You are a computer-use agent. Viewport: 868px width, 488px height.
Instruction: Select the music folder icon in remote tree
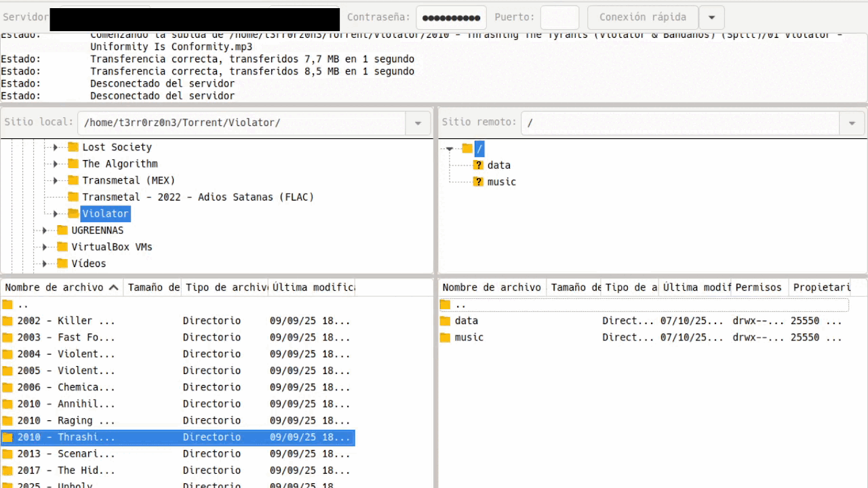coord(478,182)
